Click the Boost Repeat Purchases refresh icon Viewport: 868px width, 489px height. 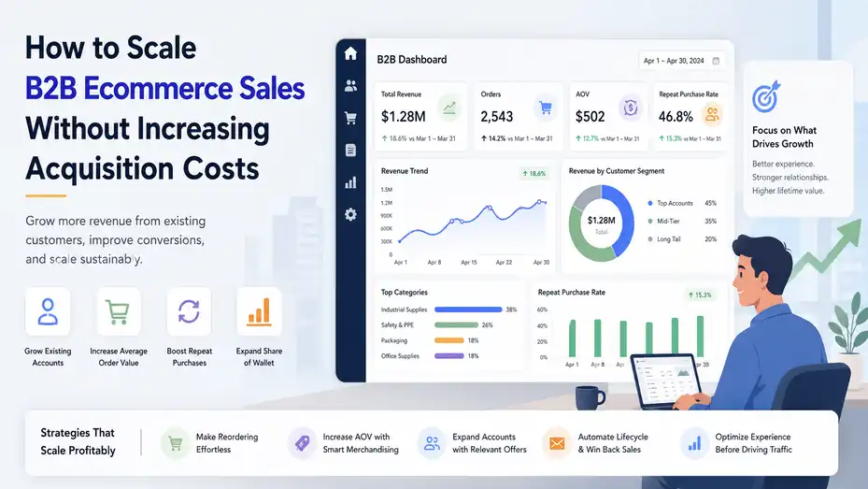[x=189, y=311]
